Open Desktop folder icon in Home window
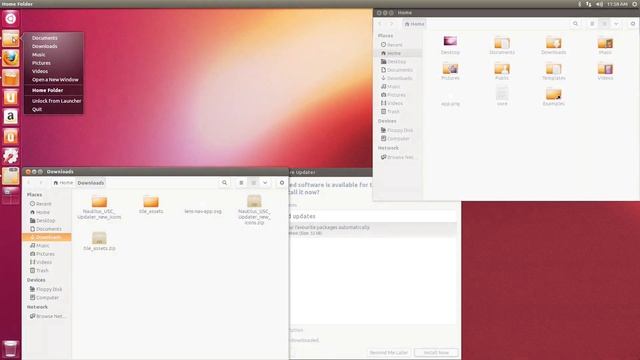The height and width of the screenshot is (360, 640). click(450, 45)
